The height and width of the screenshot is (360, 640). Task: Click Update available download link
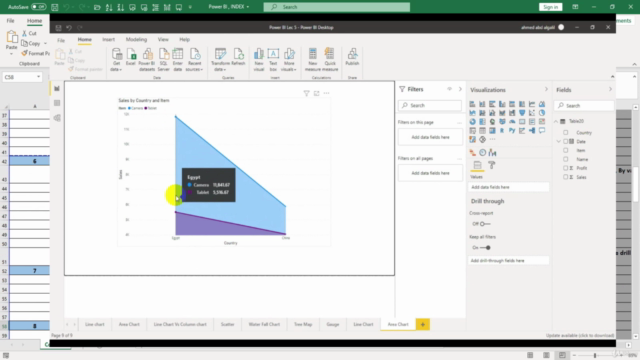[580, 336]
